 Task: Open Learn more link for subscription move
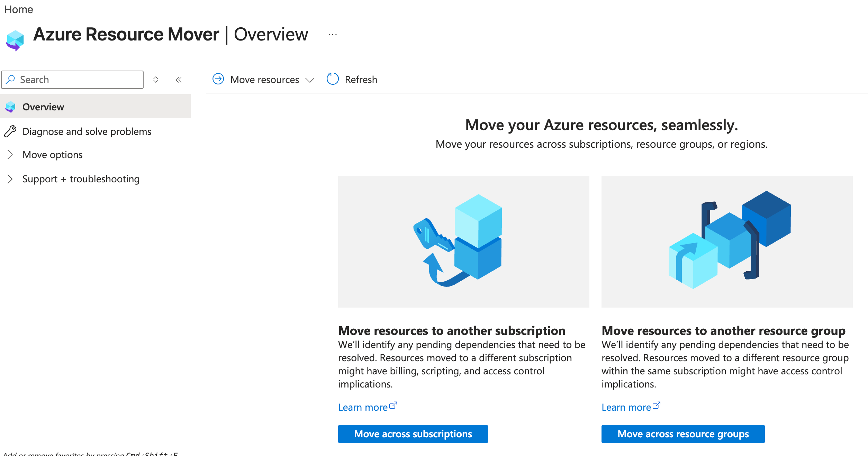(x=363, y=407)
